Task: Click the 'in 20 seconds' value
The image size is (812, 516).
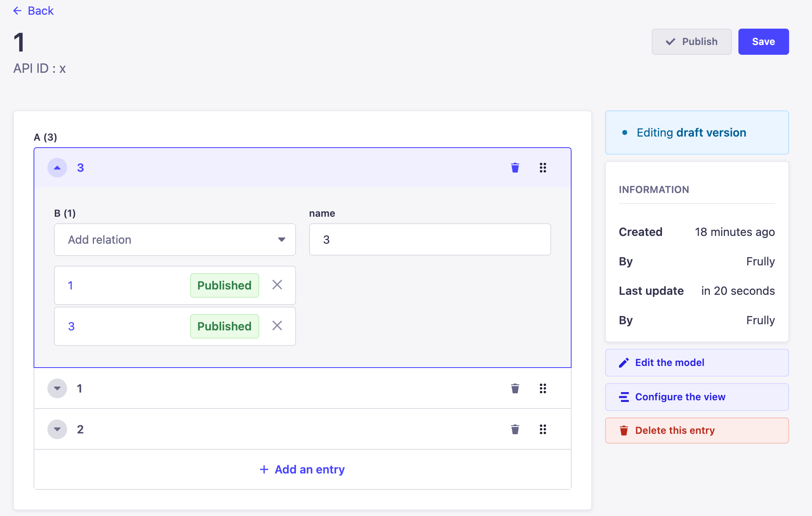Action: [738, 291]
